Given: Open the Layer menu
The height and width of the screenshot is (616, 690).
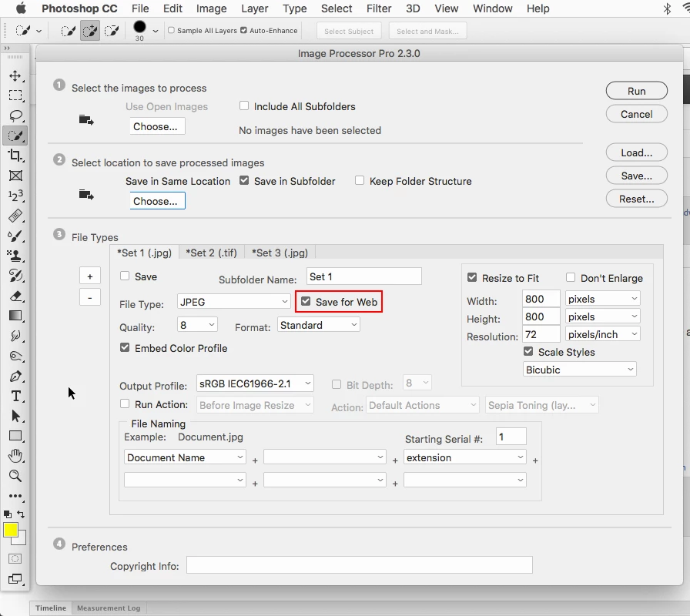Looking at the screenshot, I should tap(255, 8).
